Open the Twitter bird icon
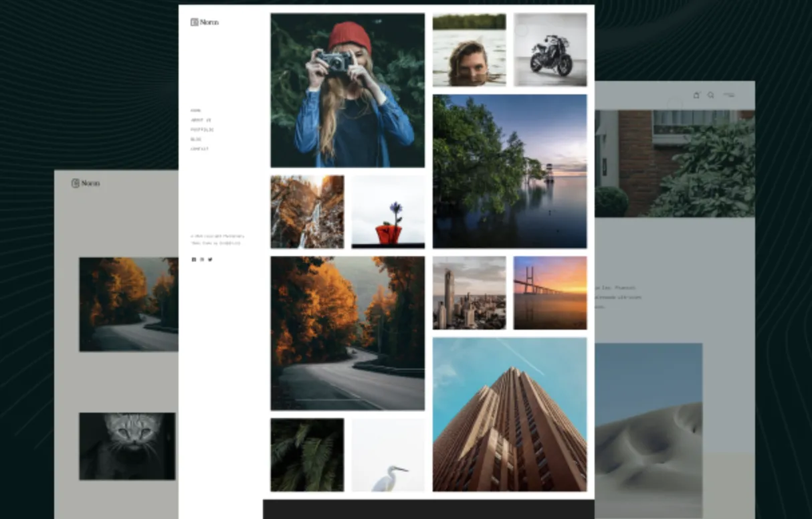812x519 pixels. pos(210,259)
